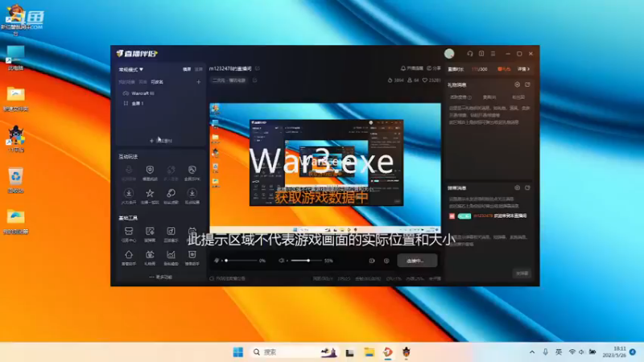The image size is (644, 362).
Task: Open gift message panel settings icon
Action: (x=517, y=84)
